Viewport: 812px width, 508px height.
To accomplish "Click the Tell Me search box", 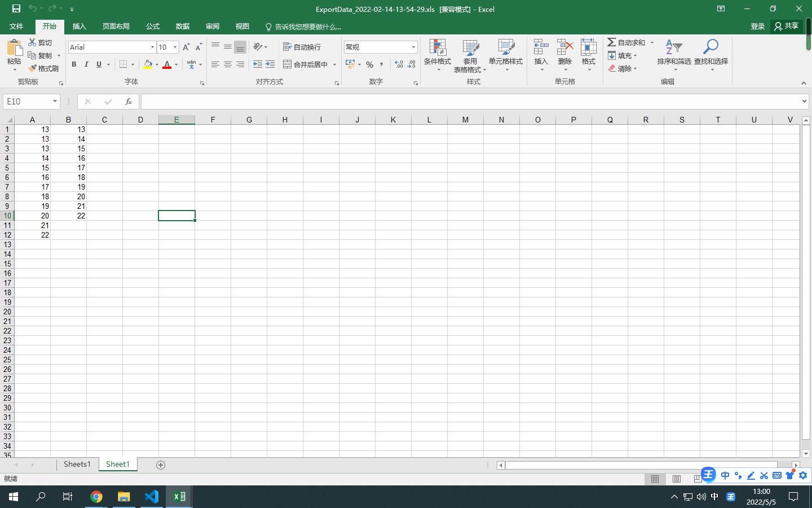I will 303,27.
